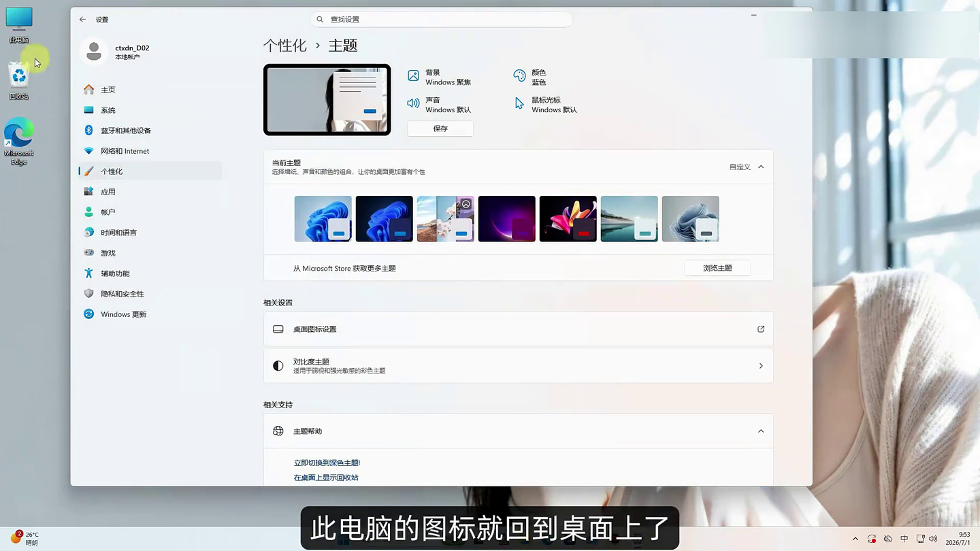Toggle the 中 input method indicator
The width and height of the screenshot is (980, 551).
pyautogui.click(x=904, y=539)
